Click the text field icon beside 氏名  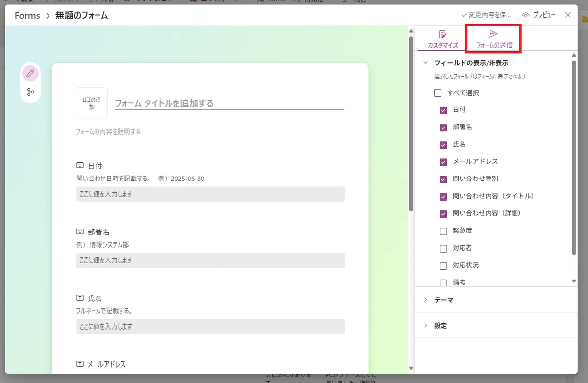tap(80, 298)
